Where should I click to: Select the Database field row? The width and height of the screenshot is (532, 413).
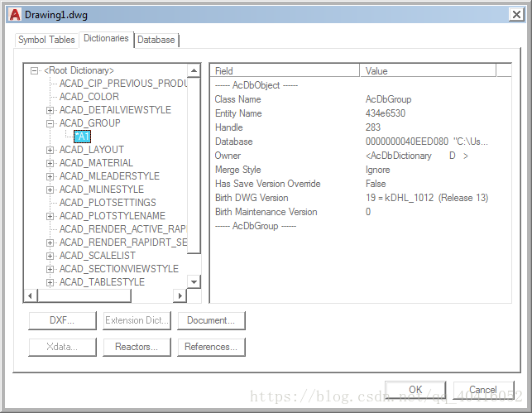[361, 142]
